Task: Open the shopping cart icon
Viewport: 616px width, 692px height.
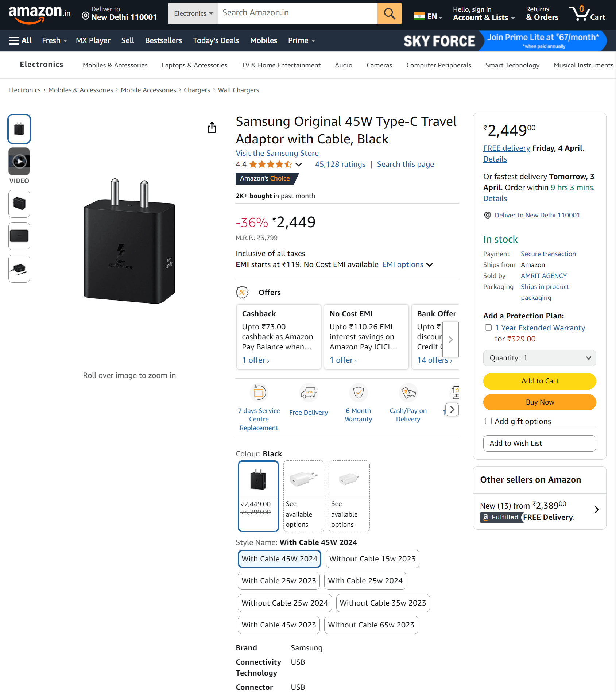Action: point(587,13)
